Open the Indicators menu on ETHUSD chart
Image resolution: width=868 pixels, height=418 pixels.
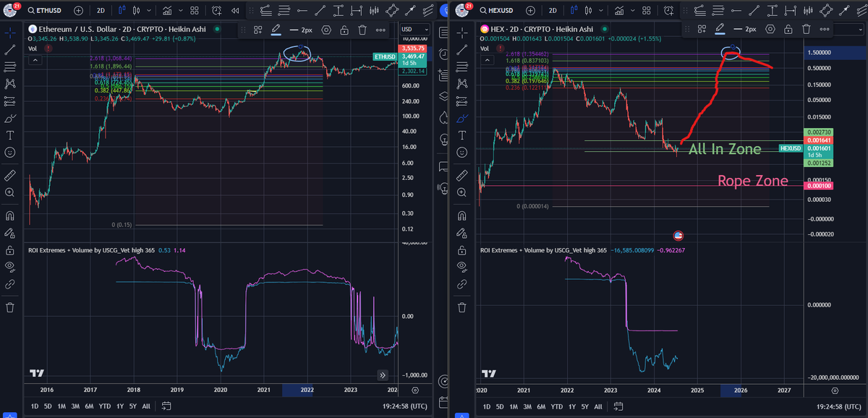pyautogui.click(x=169, y=11)
